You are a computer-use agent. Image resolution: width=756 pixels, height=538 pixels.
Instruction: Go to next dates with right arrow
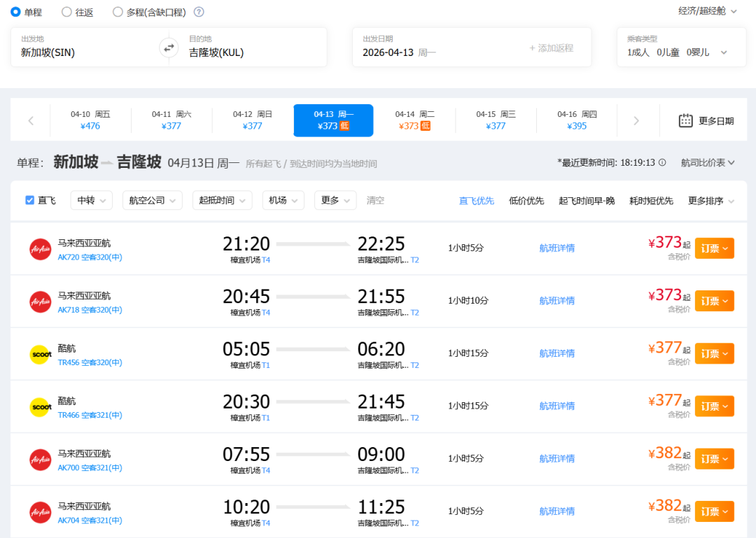636,121
